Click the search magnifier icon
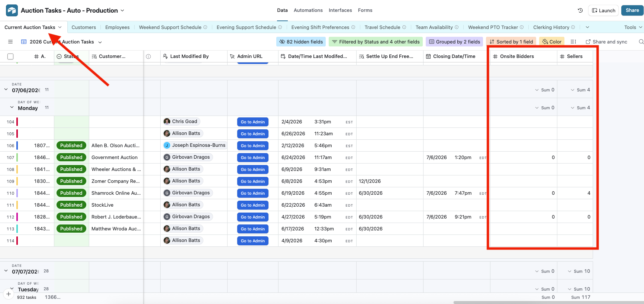 [641, 42]
